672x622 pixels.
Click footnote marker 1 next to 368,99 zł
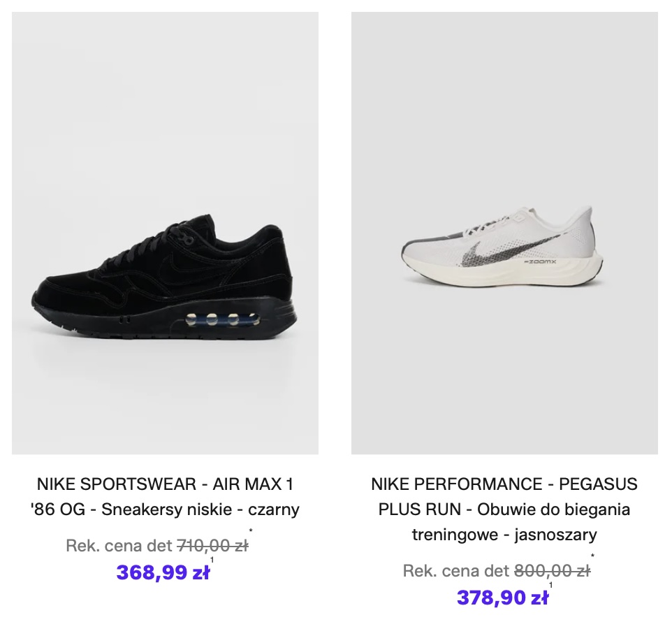(212, 560)
